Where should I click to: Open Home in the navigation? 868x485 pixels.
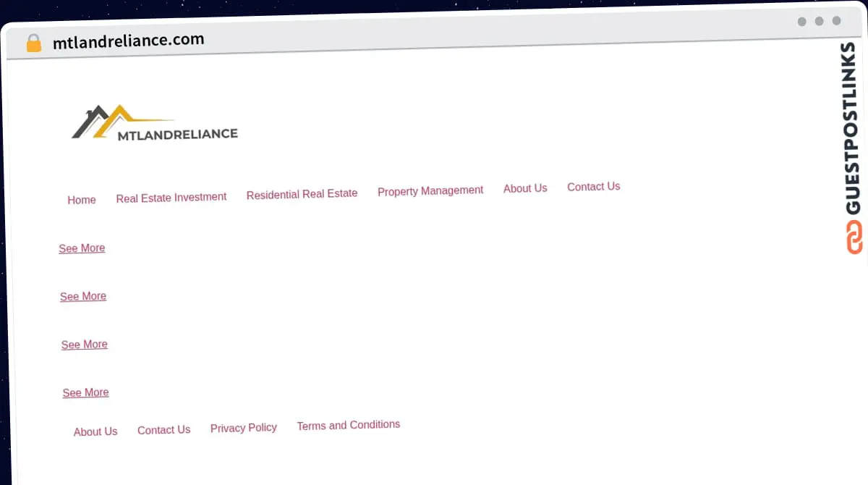coord(82,200)
